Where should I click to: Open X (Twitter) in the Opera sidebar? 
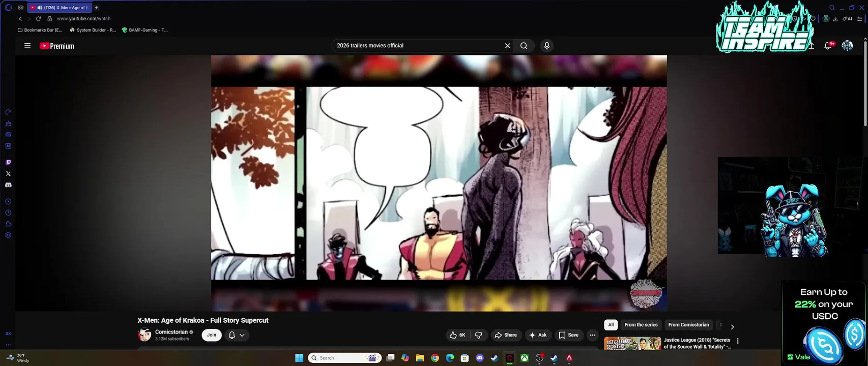[x=8, y=173]
